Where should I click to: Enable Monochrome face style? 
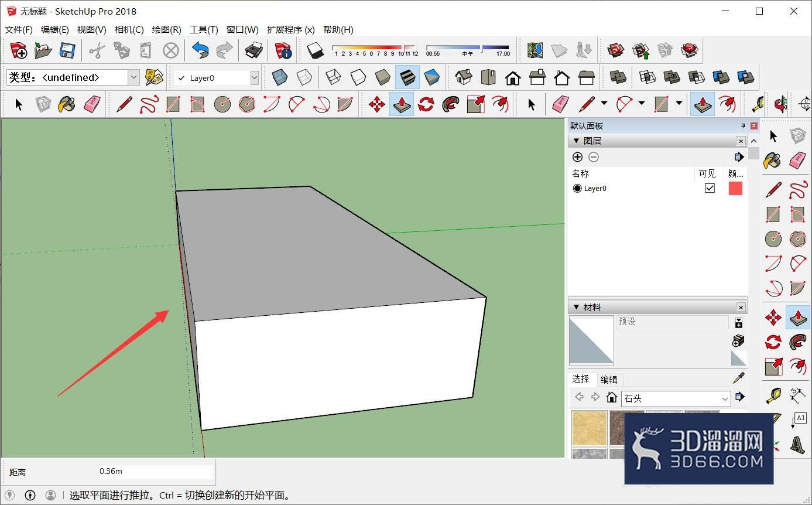point(432,77)
